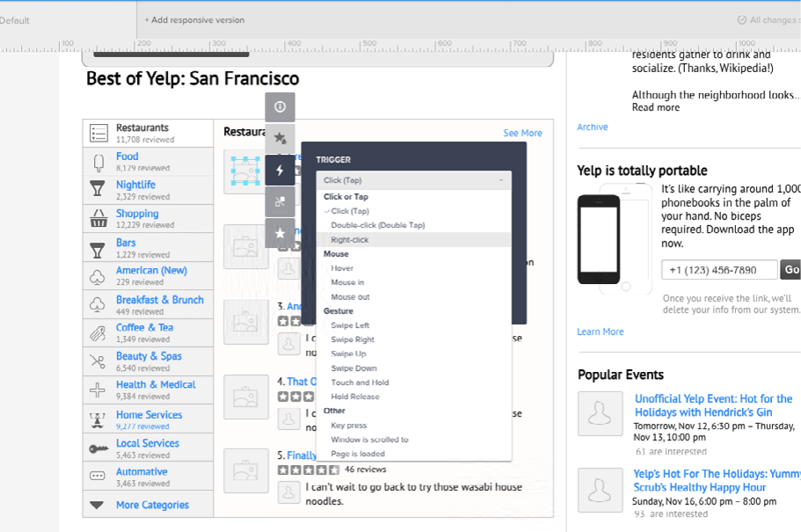Open the lightning bolt interactions panel
This screenshot has height=532, width=801.
coord(280,171)
